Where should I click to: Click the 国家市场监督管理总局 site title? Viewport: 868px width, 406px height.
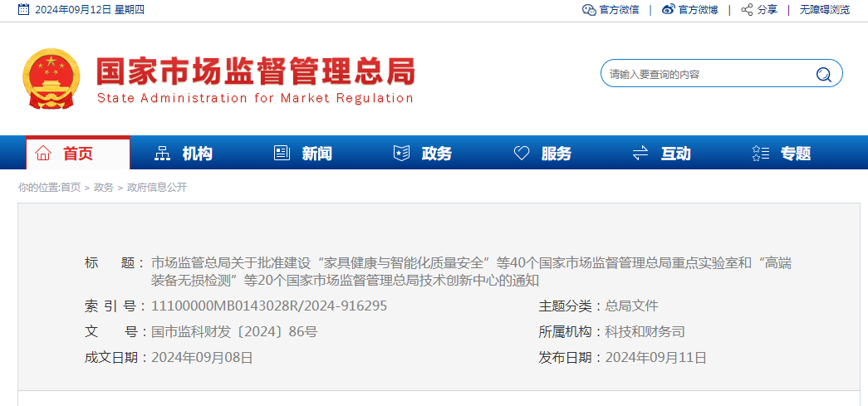tap(255, 71)
